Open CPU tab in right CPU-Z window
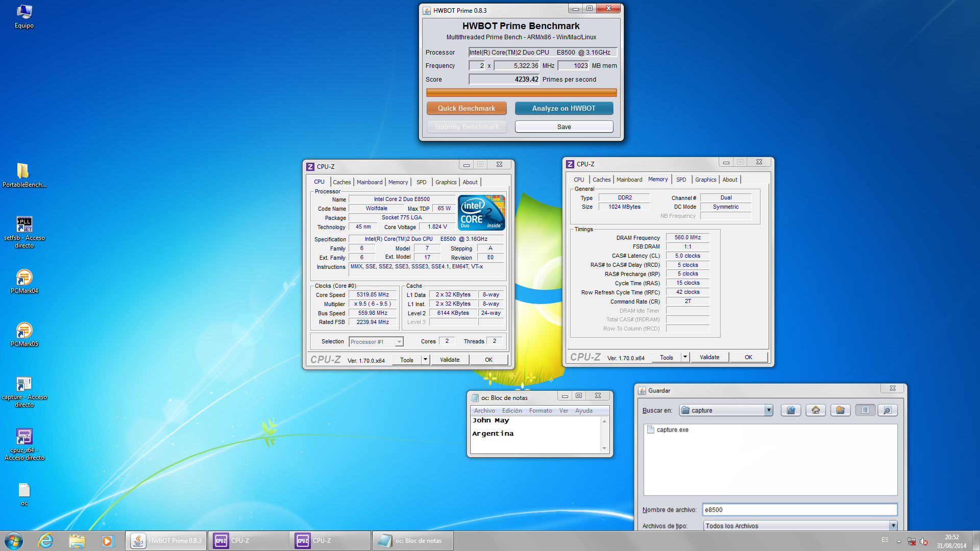 (x=579, y=180)
